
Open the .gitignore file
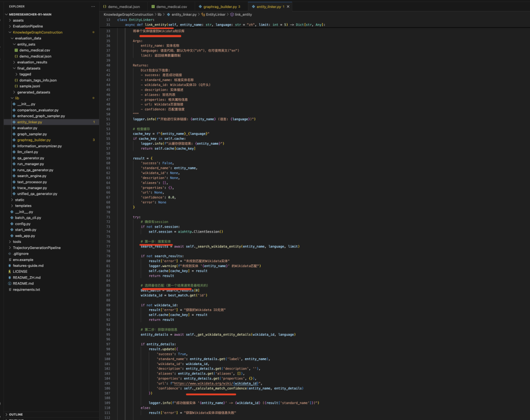click(21, 253)
